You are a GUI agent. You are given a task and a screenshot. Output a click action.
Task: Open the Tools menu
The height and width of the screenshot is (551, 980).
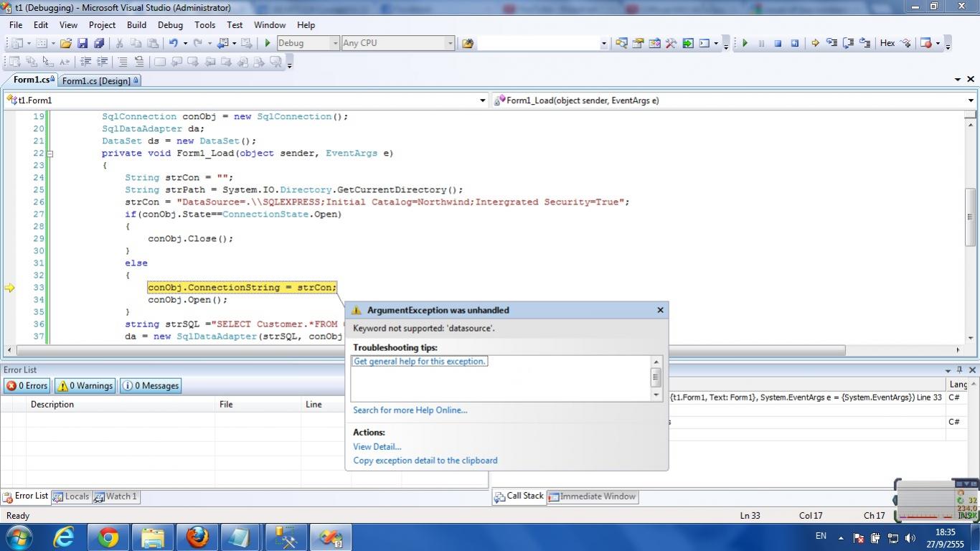tap(205, 24)
